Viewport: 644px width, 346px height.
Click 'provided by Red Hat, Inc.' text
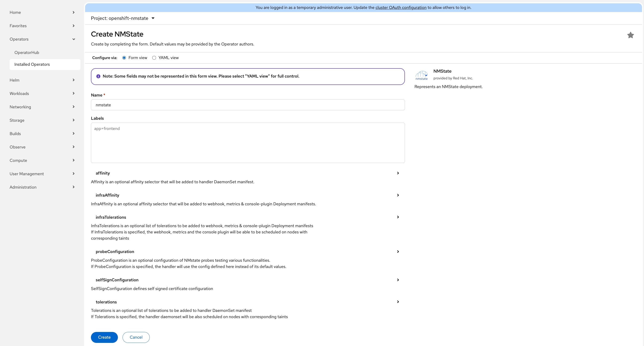pyautogui.click(x=453, y=78)
